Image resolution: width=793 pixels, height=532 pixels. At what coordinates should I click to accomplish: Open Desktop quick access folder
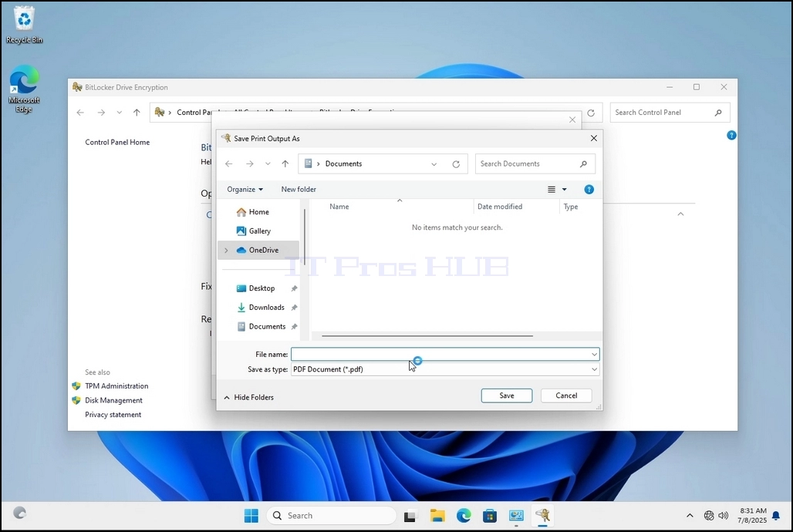(262, 288)
